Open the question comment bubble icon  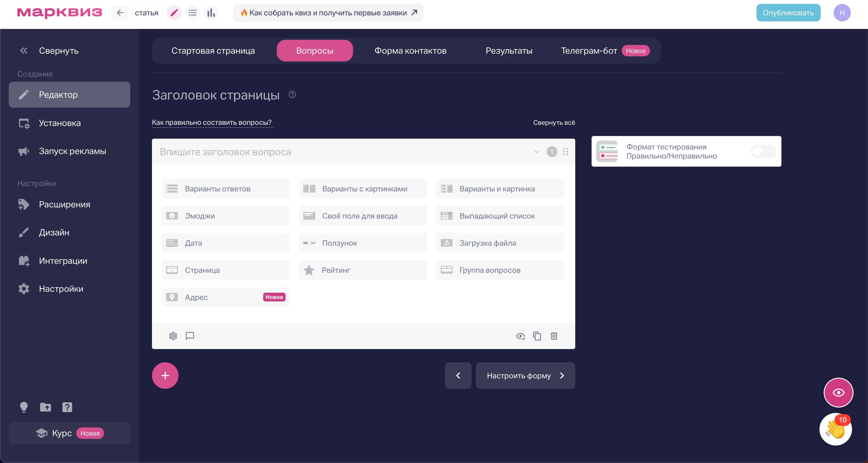coord(190,336)
